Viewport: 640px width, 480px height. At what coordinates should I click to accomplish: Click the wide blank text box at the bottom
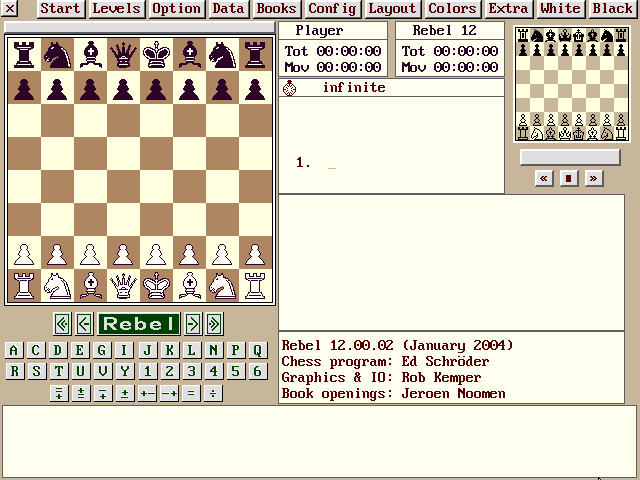point(320,442)
